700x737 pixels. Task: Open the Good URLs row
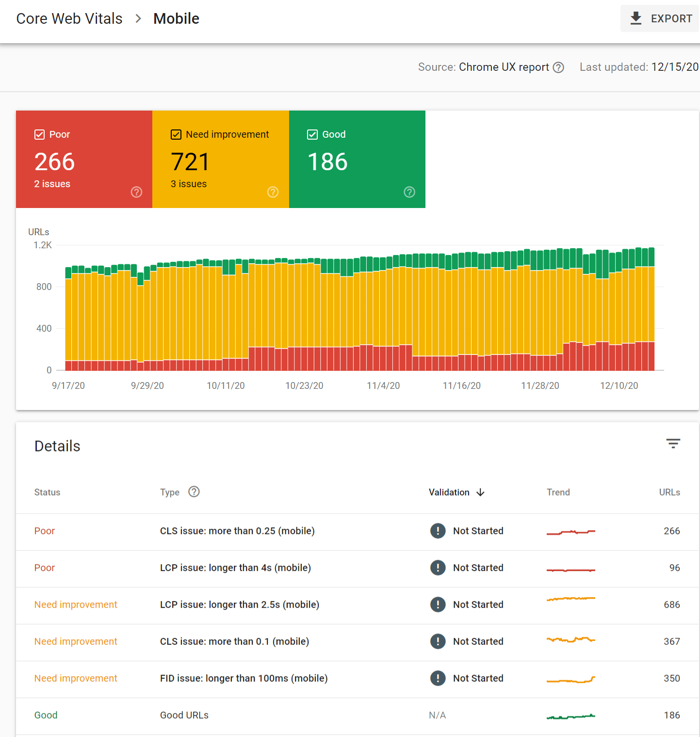[x=184, y=715]
